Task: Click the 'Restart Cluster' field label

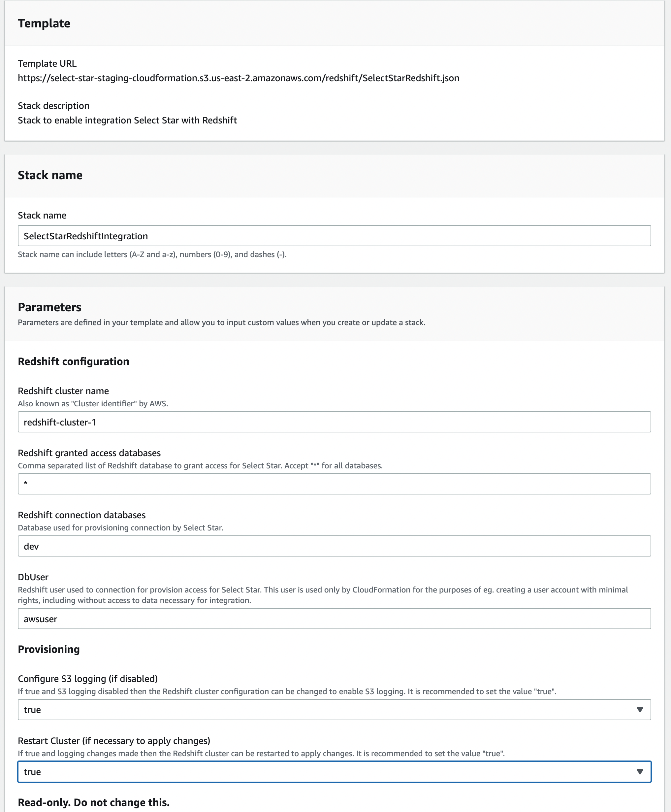Action: (114, 740)
